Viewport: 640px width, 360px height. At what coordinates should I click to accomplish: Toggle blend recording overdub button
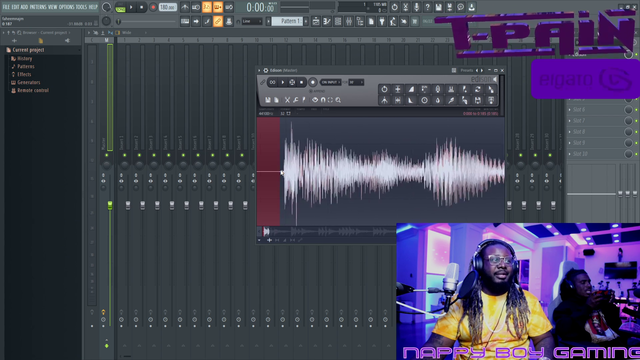pos(218,7)
